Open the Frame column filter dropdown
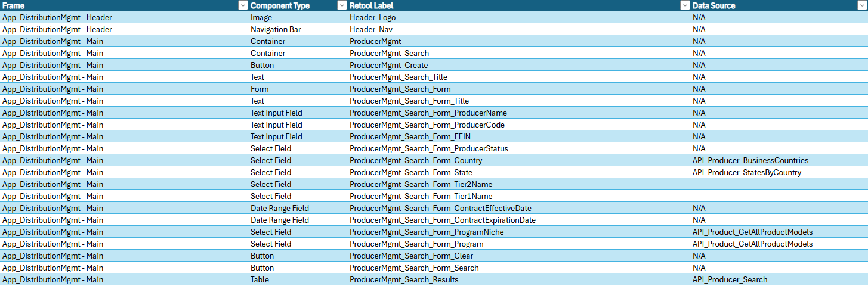This screenshot has height=286, width=868. 242,5
